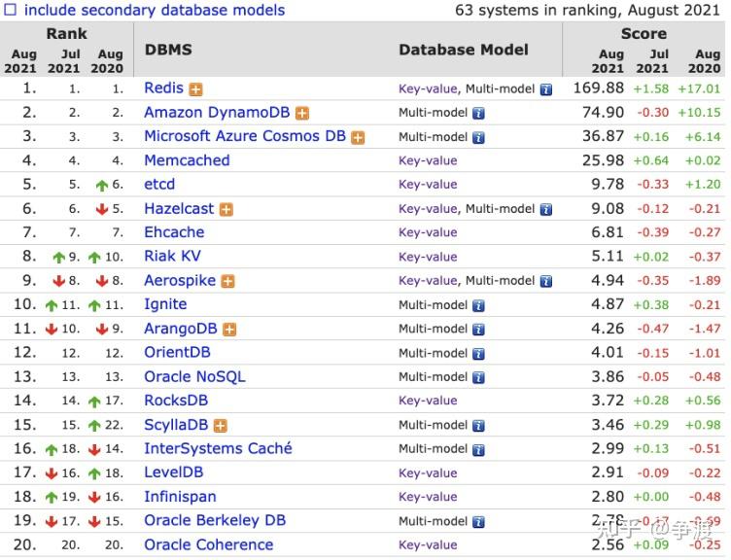731x560 pixels.
Task: Click the plus icon beside Hazelcast
Action: pyautogui.click(x=226, y=210)
